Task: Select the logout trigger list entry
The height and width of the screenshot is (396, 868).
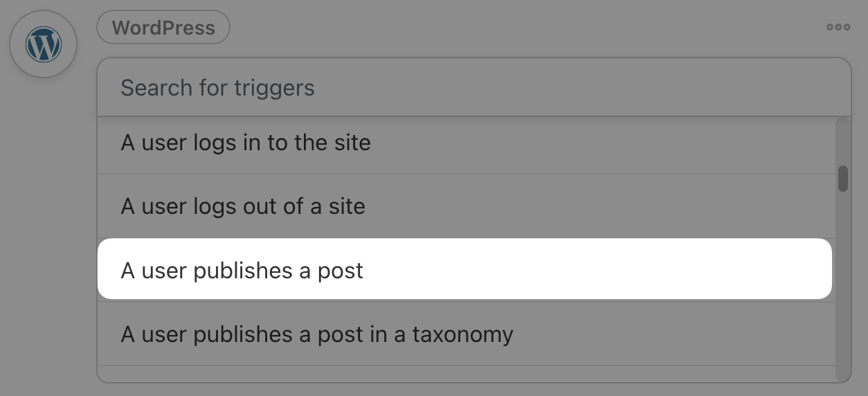Action: click(x=466, y=206)
